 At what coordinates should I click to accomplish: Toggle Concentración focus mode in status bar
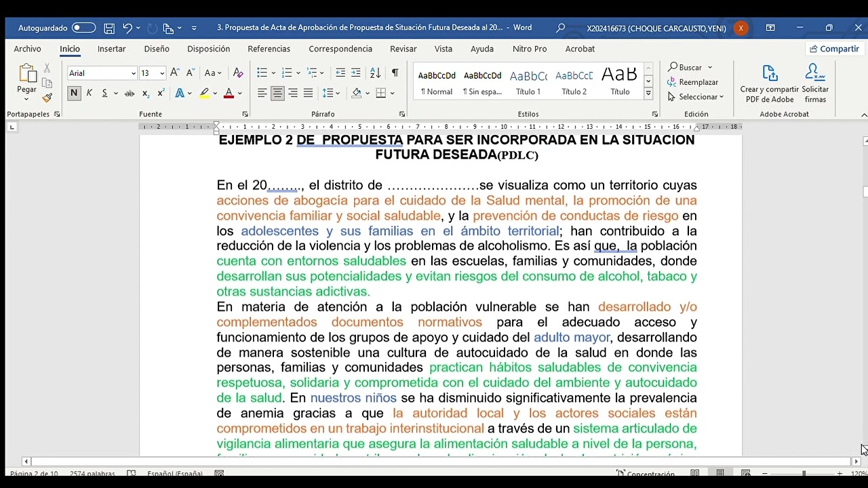click(x=645, y=474)
